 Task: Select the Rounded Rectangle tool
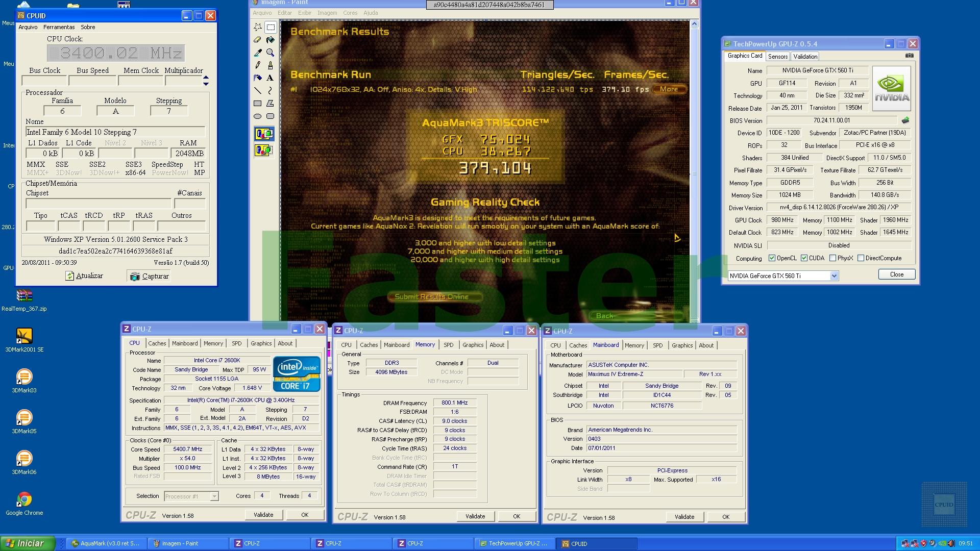[x=271, y=116]
